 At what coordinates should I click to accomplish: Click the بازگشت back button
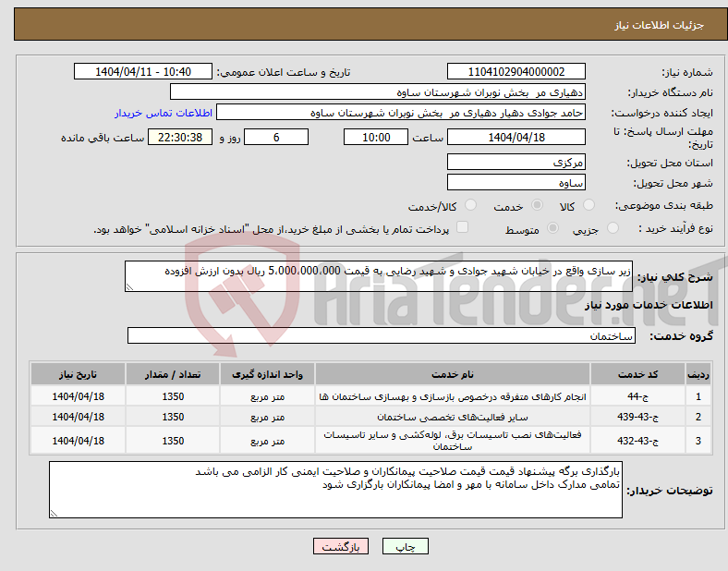(341, 546)
